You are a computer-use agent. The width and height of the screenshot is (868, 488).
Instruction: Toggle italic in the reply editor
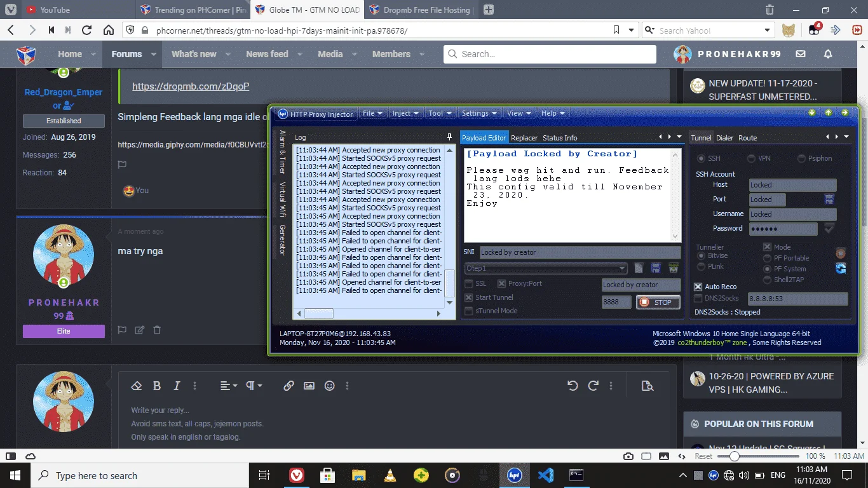pyautogui.click(x=177, y=386)
